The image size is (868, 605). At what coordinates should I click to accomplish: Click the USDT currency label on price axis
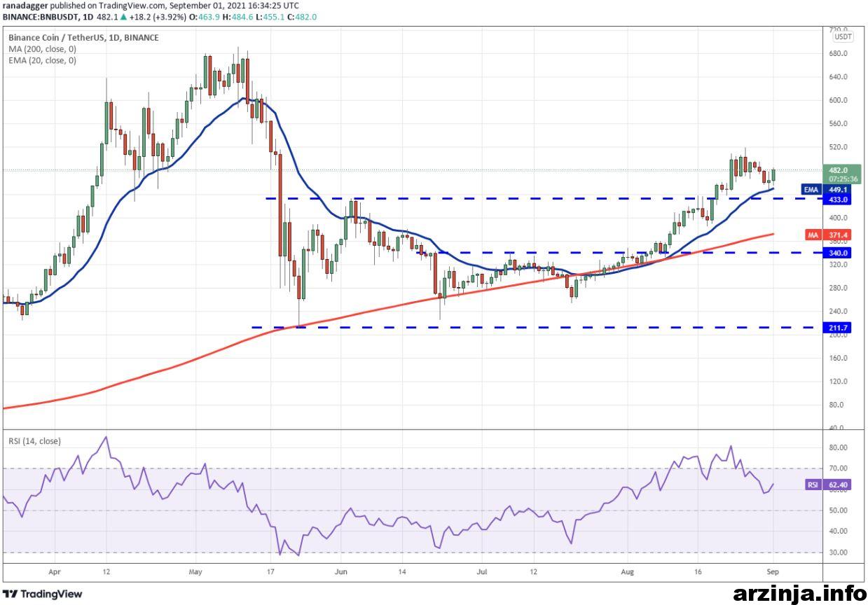(843, 36)
